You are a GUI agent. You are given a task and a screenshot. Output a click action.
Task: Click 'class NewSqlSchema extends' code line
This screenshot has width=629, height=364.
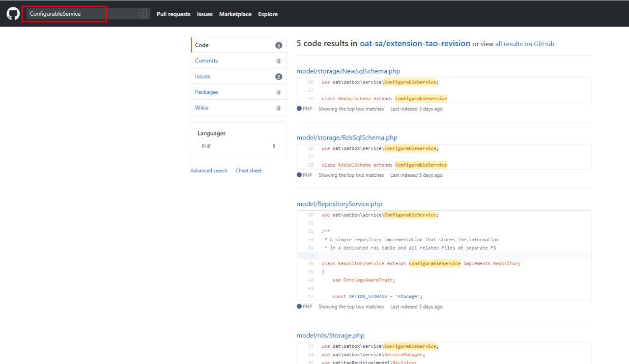click(x=384, y=99)
